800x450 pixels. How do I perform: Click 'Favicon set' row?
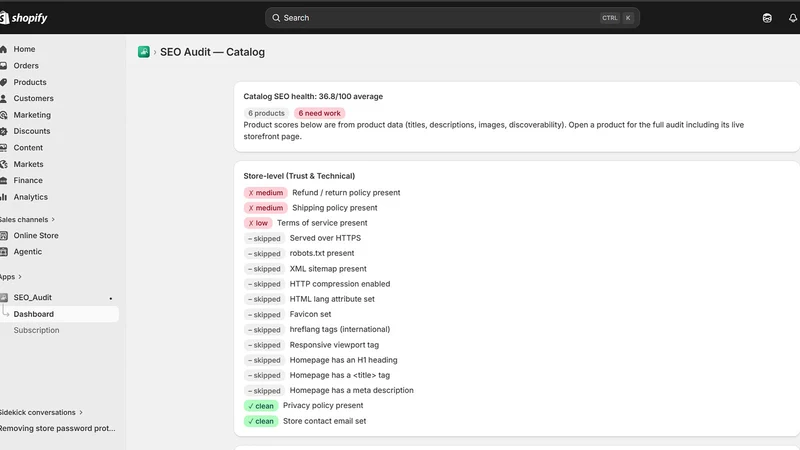pyautogui.click(x=310, y=314)
